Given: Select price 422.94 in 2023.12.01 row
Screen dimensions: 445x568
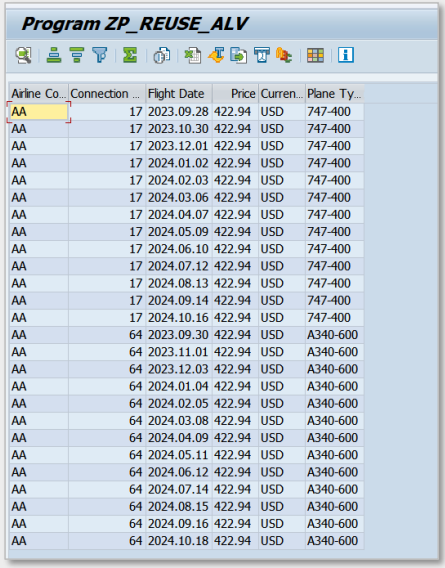Looking at the screenshot, I should point(236,146).
